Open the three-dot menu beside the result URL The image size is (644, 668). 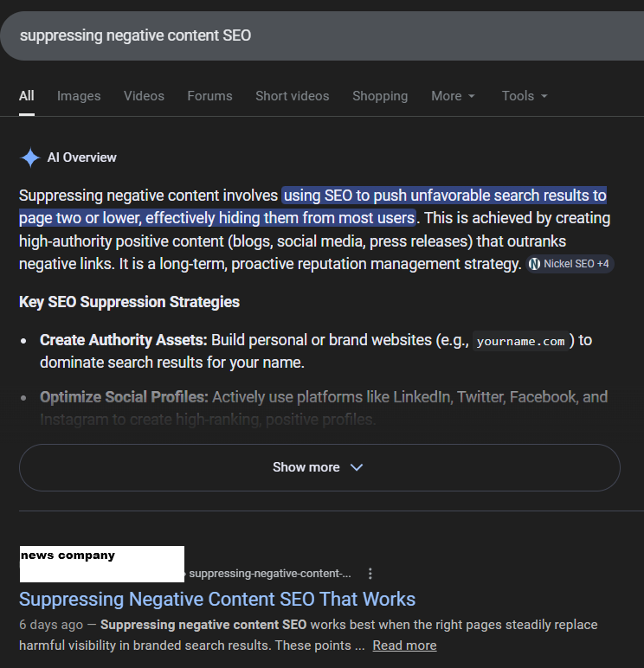pyautogui.click(x=370, y=574)
